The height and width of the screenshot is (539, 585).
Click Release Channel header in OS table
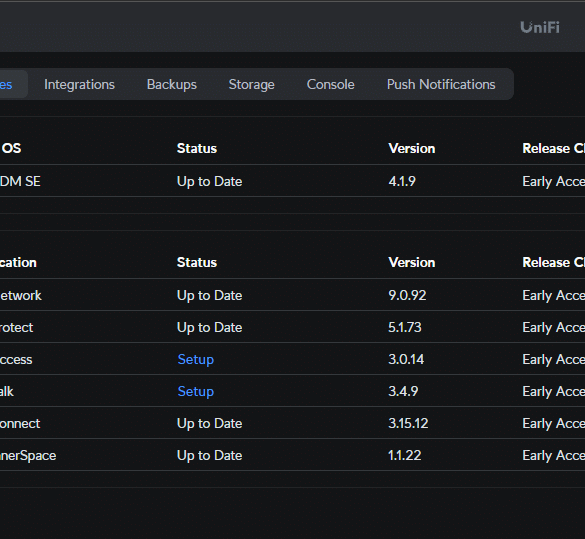click(x=554, y=148)
